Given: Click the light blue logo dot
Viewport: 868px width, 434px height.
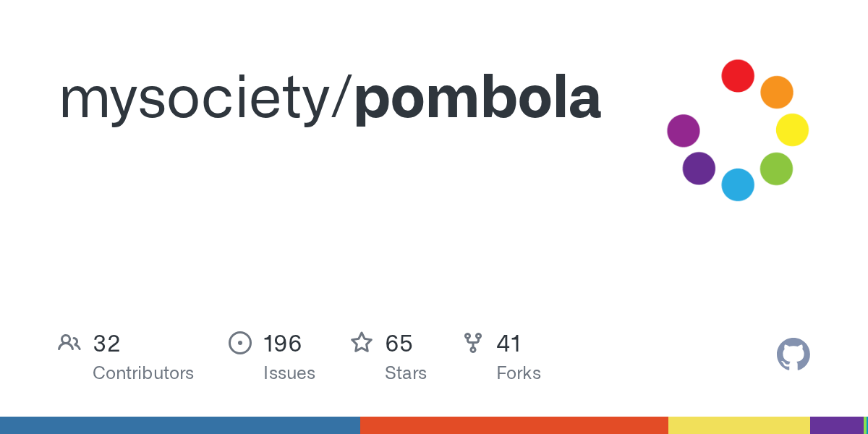Looking at the screenshot, I should 738,184.
